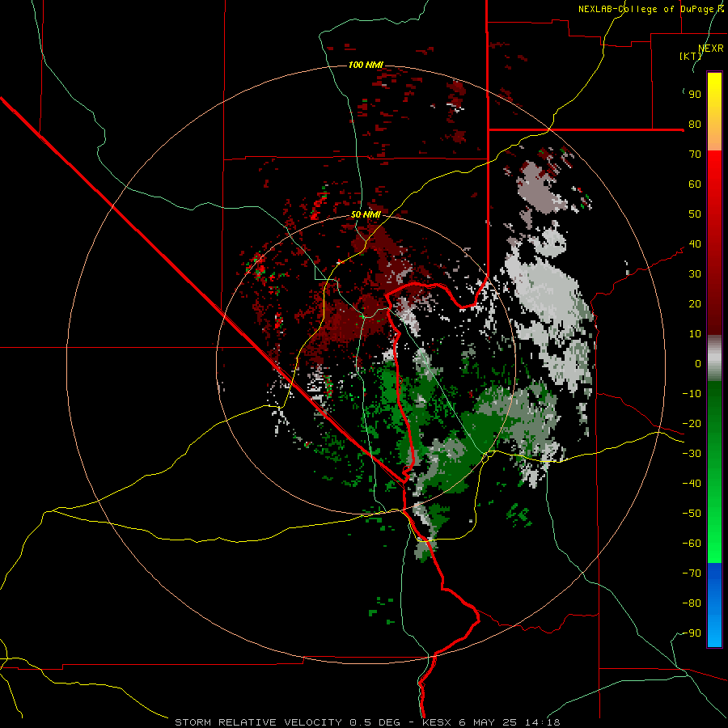
Task: Click the -10 value on the velocity scale
Action: click(692, 394)
